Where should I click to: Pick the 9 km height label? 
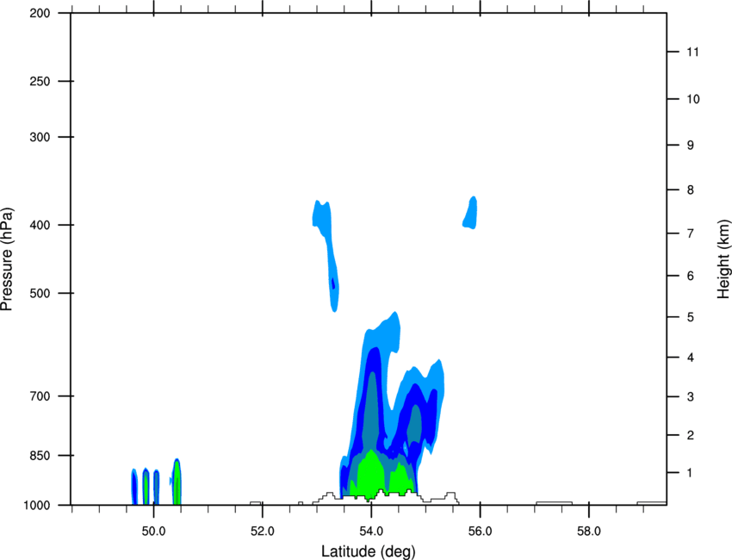pyautogui.click(x=690, y=146)
